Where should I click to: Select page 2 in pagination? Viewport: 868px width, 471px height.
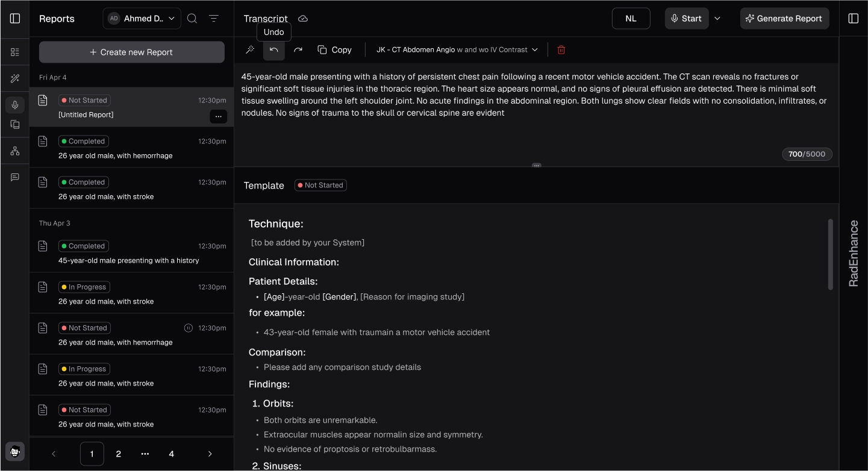point(119,454)
